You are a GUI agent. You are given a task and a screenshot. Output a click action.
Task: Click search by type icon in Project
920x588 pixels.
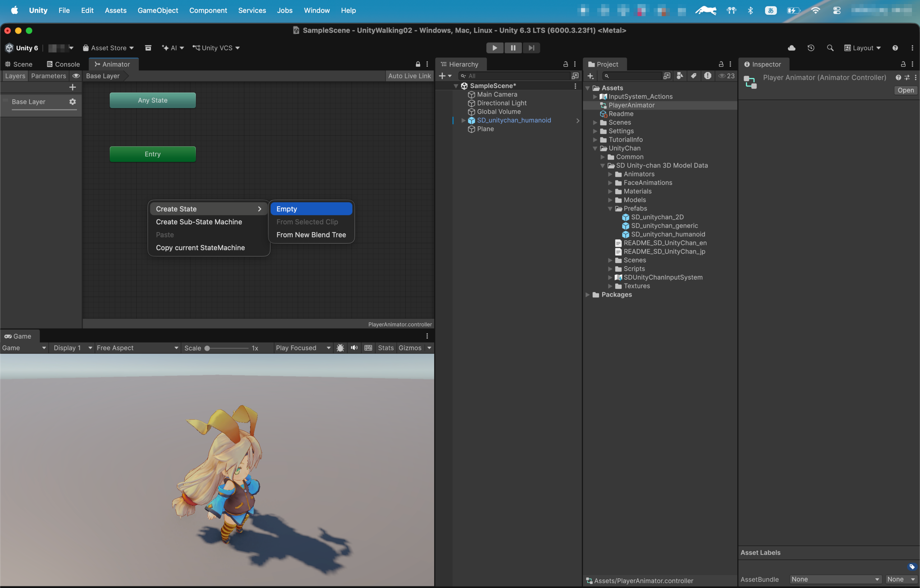(x=679, y=75)
